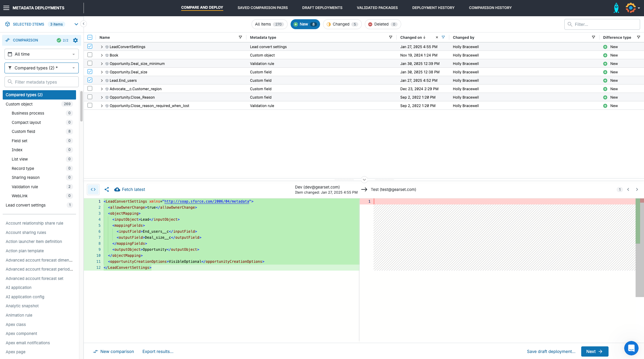Click the diff overview scrollbar

pos(639,247)
